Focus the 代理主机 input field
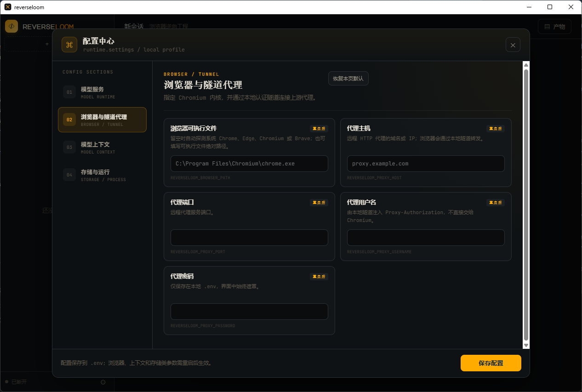 click(x=426, y=164)
